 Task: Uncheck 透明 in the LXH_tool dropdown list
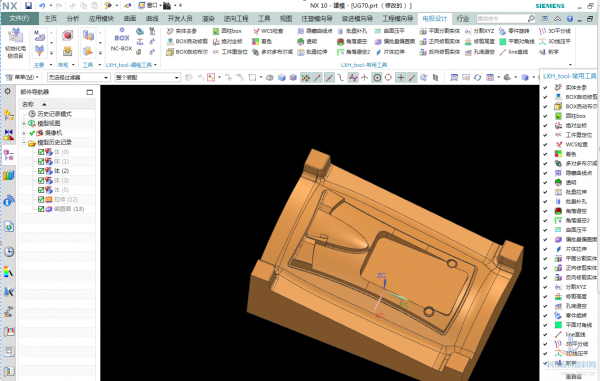pyautogui.click(x=545, y=182)
